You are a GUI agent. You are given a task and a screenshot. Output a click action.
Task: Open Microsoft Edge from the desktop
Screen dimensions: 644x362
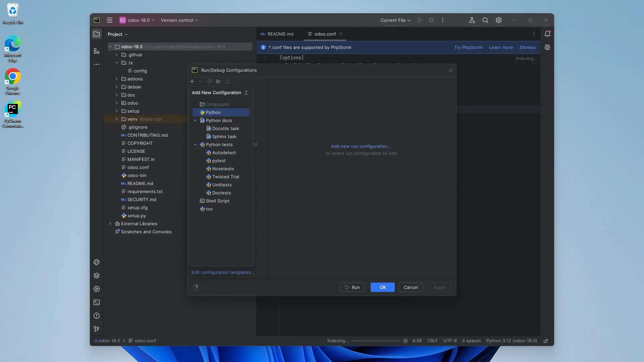(x=12, y=49)
